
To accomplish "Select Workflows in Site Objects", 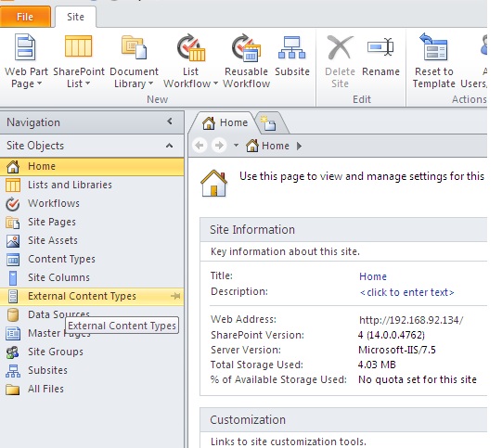I will pos(92,203).
